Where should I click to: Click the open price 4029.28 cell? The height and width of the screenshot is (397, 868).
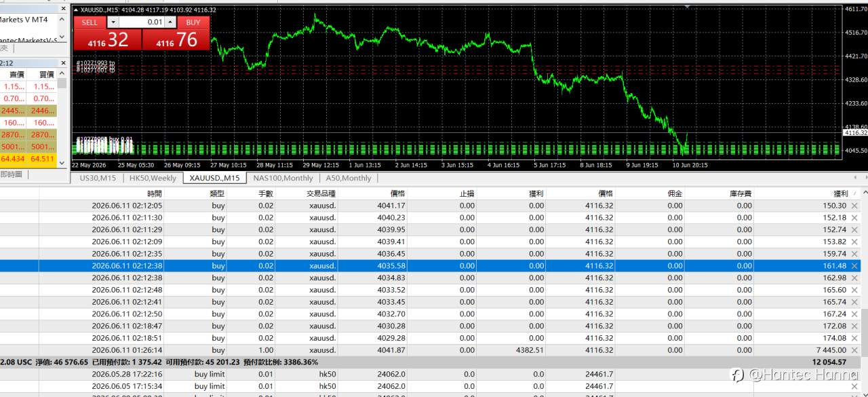tap(391, 338)
